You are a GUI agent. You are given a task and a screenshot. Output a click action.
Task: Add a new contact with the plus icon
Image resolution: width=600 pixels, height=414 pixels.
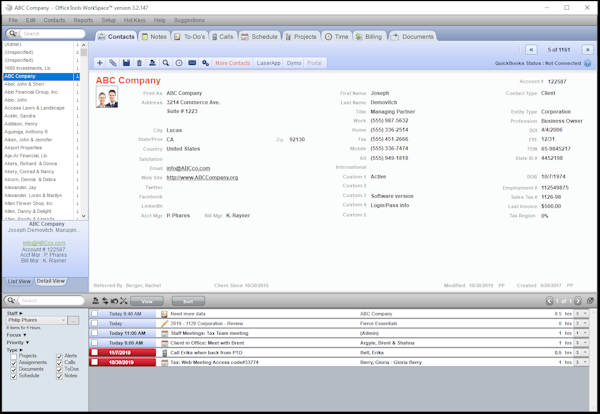point(99,63)
